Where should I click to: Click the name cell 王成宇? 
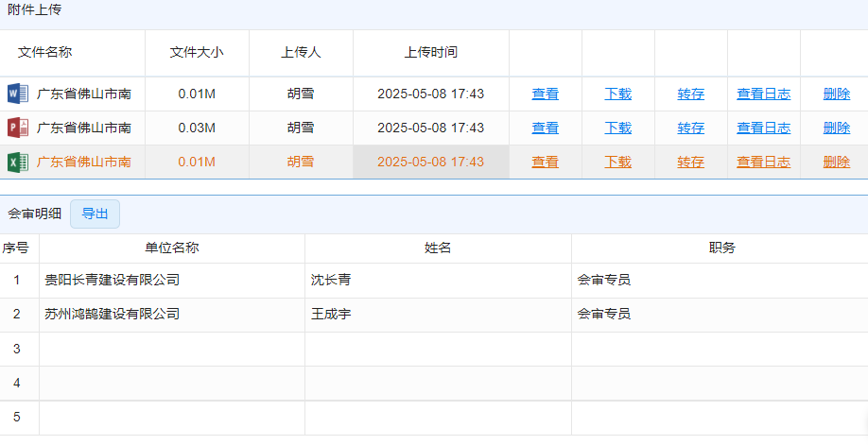pos(331,314)
